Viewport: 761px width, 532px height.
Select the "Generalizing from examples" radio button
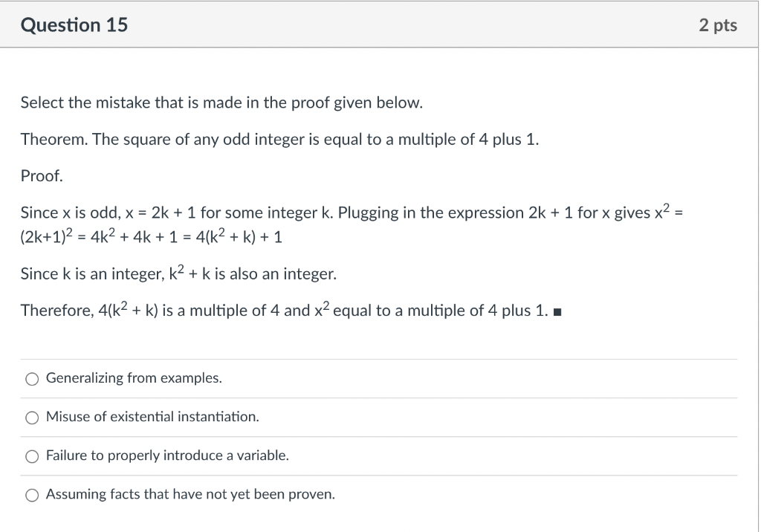pyautogui.click(x=32, y=378)
